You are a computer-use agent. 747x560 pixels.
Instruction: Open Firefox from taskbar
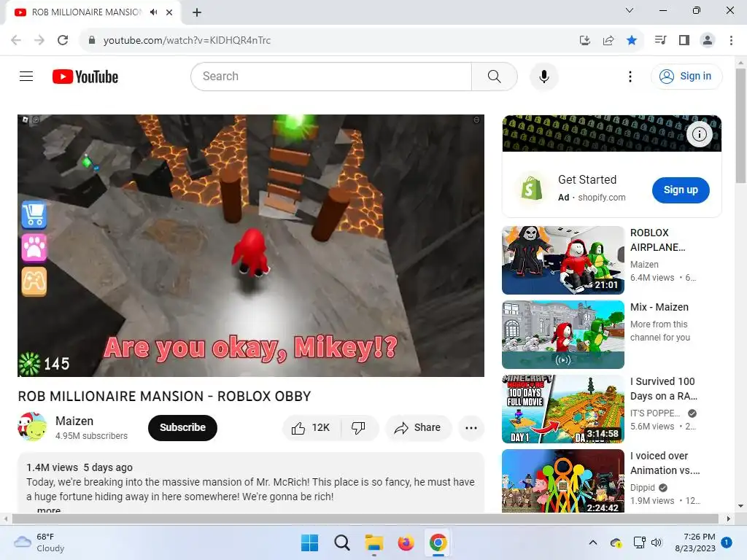406,542
